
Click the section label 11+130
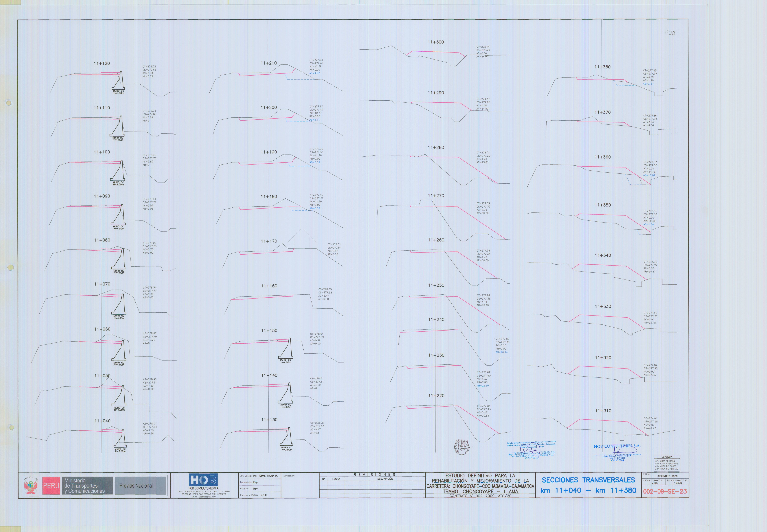pyautogui.click(x=269, y=420)
